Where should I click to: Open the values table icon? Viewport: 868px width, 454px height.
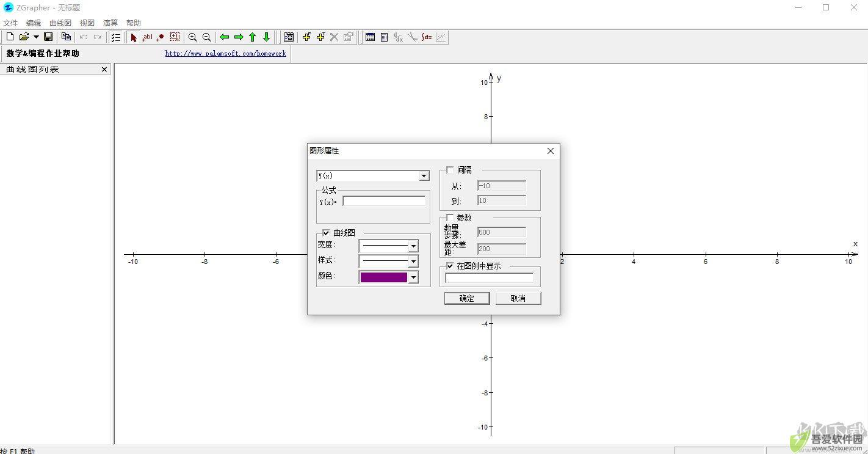[370, 37]
